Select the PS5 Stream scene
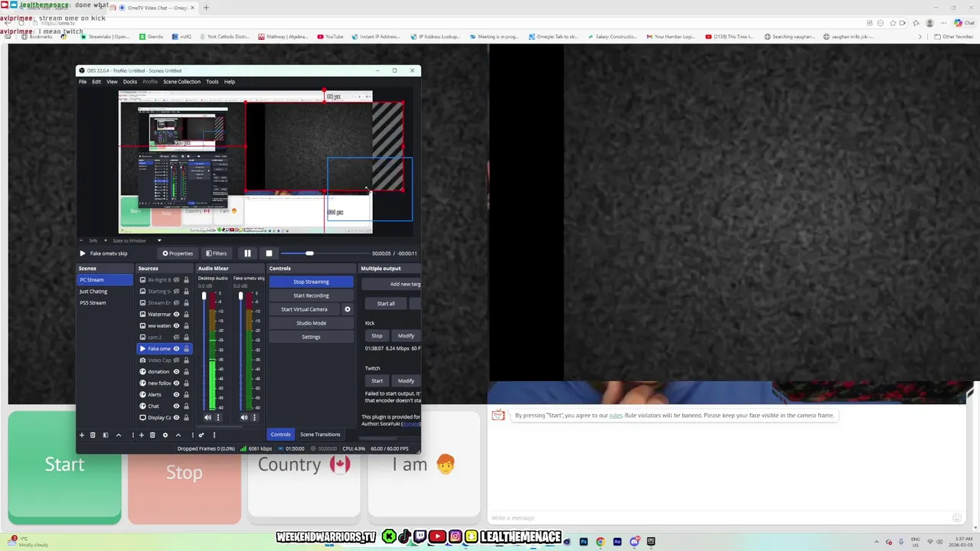Viewport: 980px width, 551px height. 105,303
